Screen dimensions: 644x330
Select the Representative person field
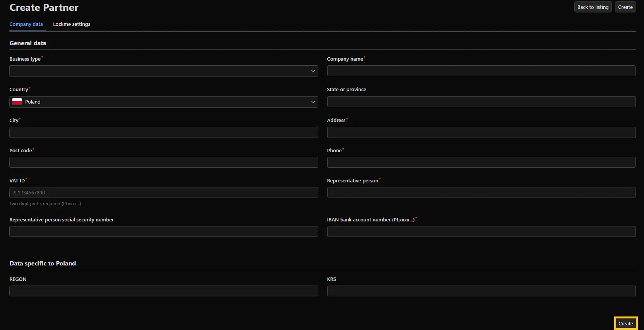(x=481, y=192)
